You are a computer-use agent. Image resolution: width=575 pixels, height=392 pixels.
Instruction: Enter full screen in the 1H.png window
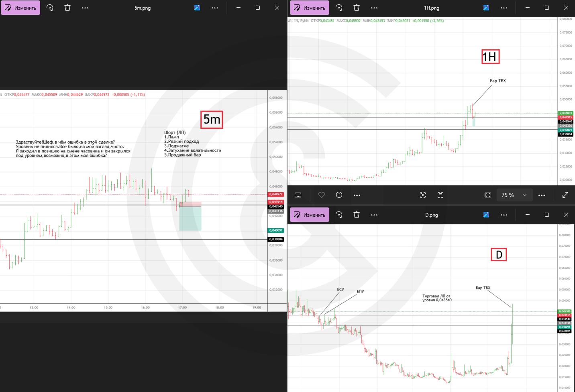pyautogui.click(x=565, y=195)
